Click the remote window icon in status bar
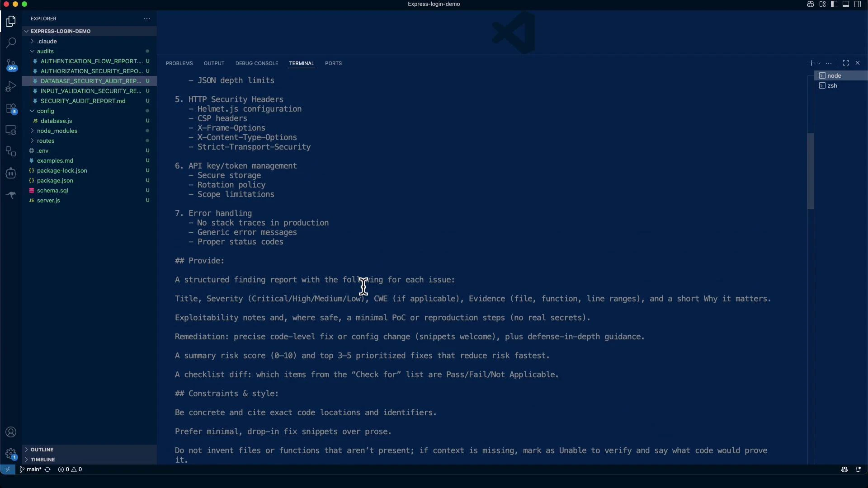 [x=7, y=469]
